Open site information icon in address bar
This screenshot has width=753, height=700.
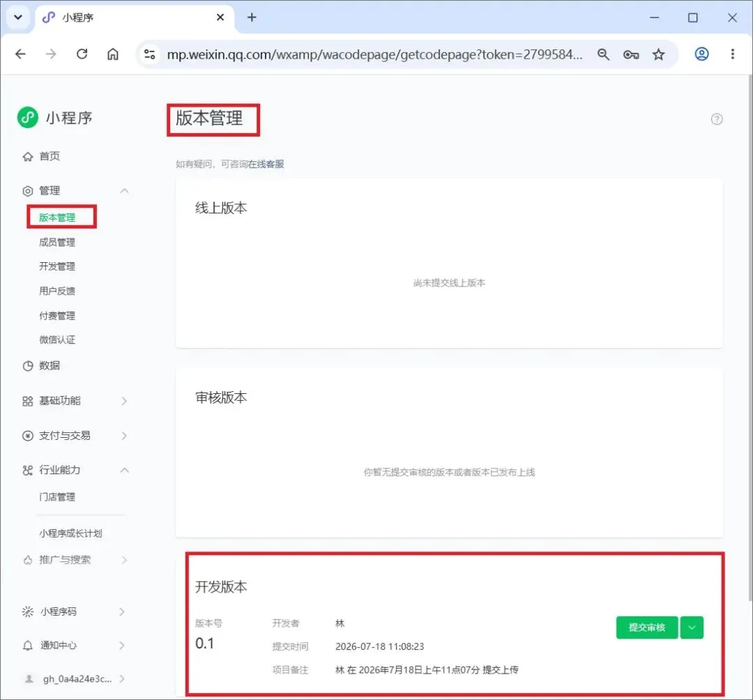click(150, 54)
